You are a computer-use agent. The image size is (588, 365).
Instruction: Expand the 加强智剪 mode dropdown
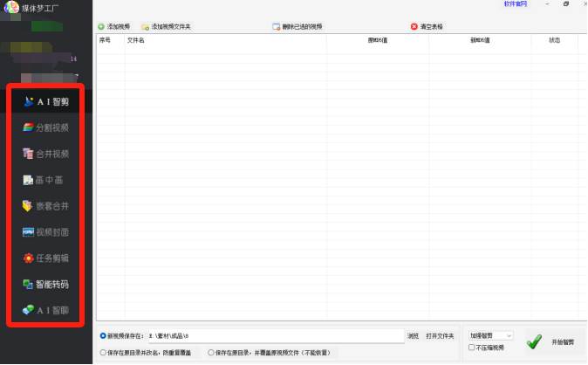490,335
